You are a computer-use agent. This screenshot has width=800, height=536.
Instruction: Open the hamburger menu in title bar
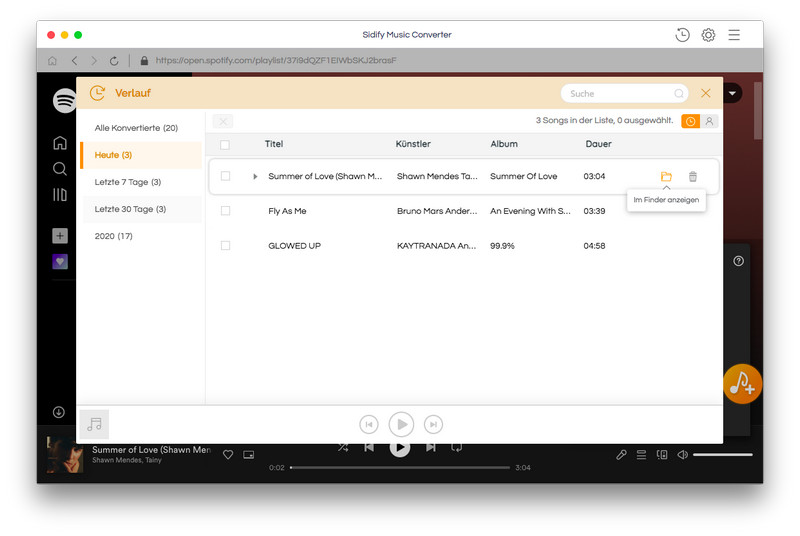point(734,35)
